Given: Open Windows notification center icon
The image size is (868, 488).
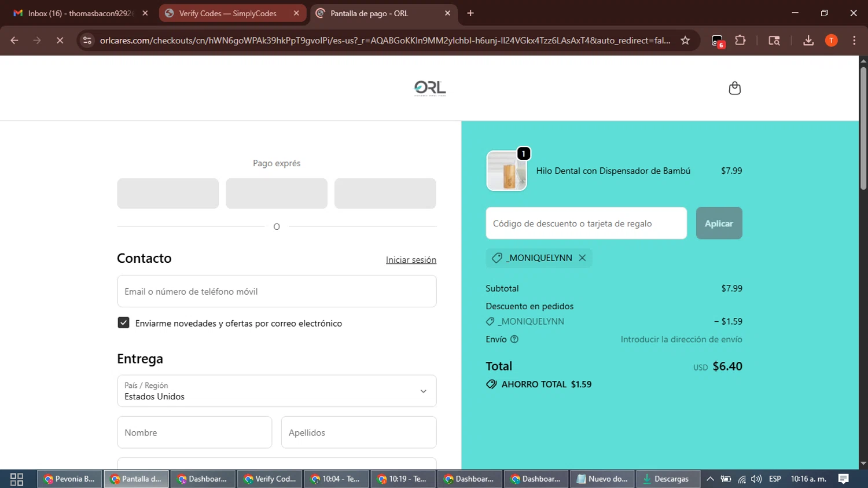Looking at the screenshot, I should [844, 479].
